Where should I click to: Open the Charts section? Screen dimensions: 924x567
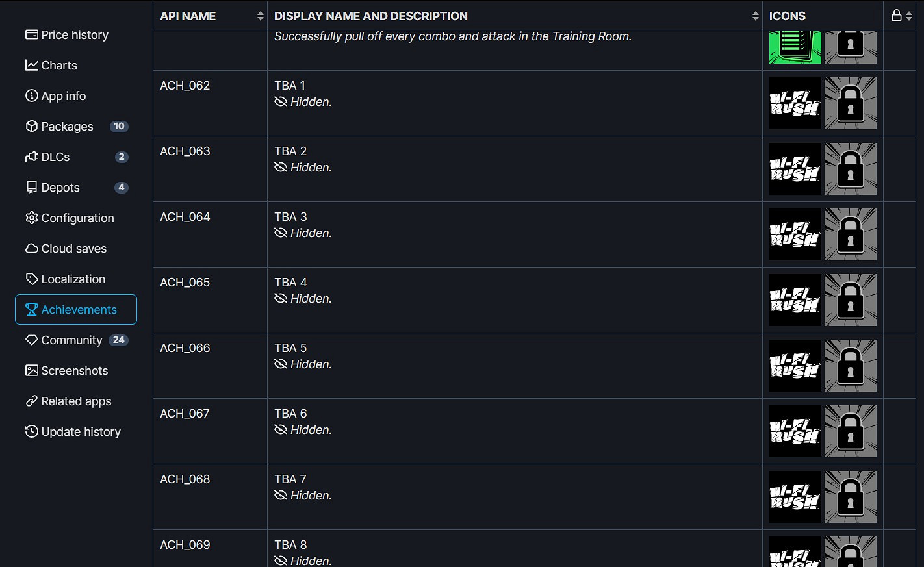pyautogui.click(x=51, y=66)
